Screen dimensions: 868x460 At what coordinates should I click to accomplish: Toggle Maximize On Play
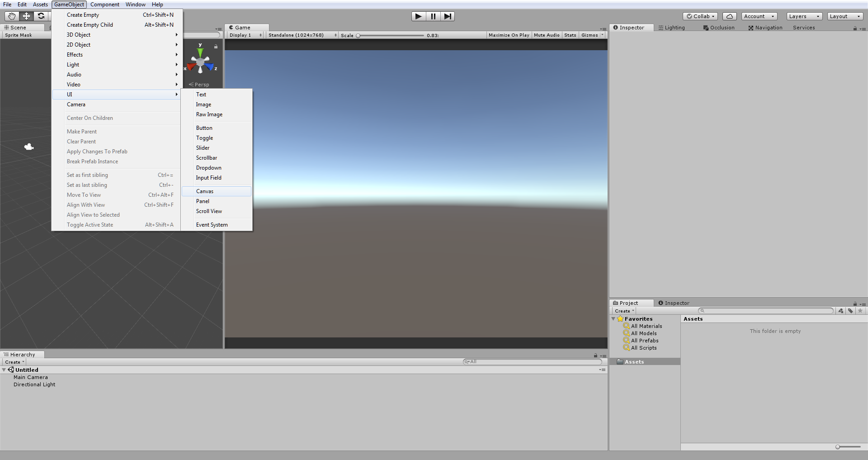pyautogui.click(x=509, y=35)
